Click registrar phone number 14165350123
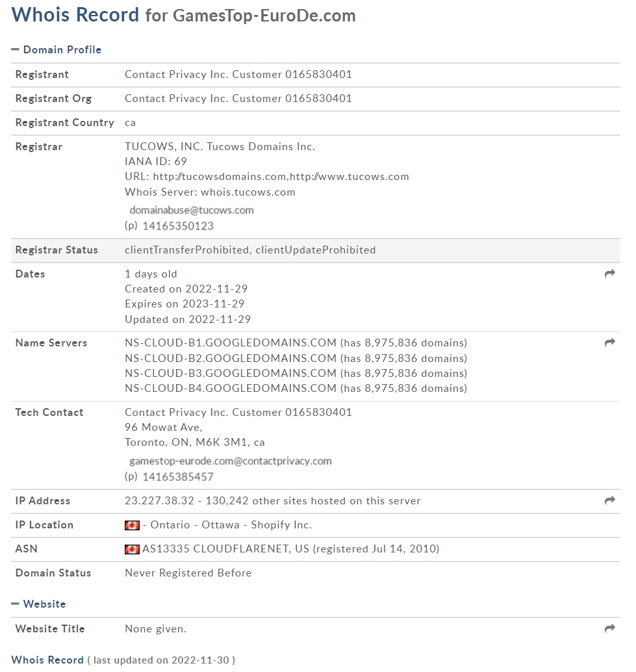Image resolution: width=636 pixels, height=672 pixels. 178,226
